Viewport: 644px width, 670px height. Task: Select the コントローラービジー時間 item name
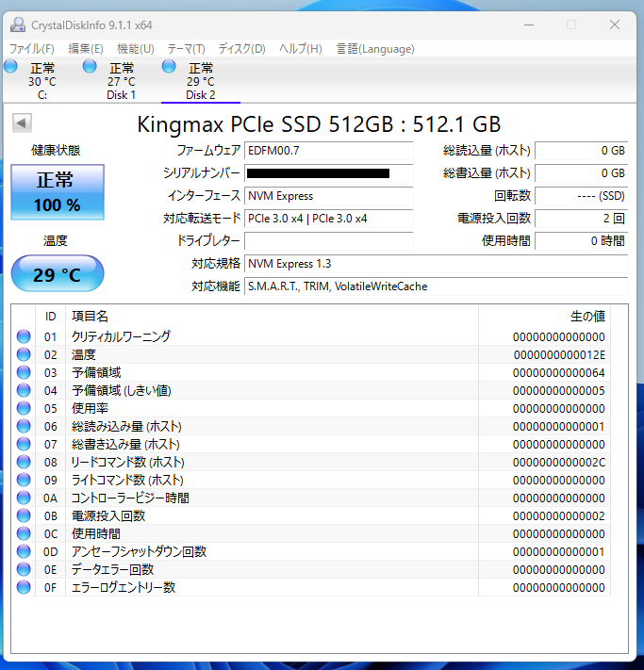130,498
